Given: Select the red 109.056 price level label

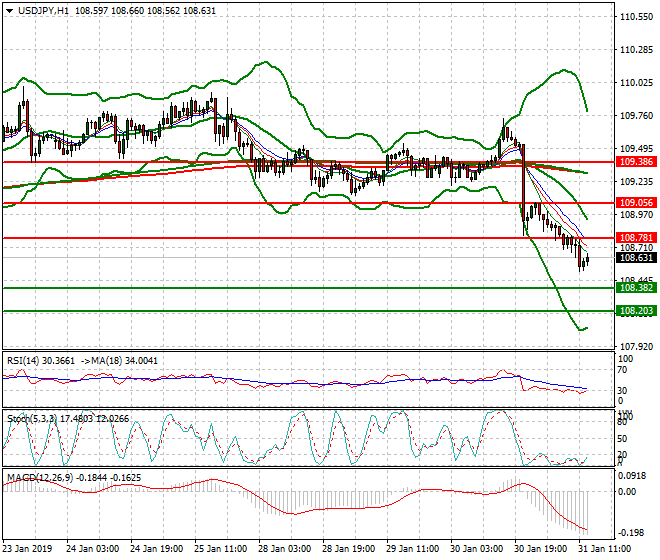Looking at the screenshot, I should point(636,203).
